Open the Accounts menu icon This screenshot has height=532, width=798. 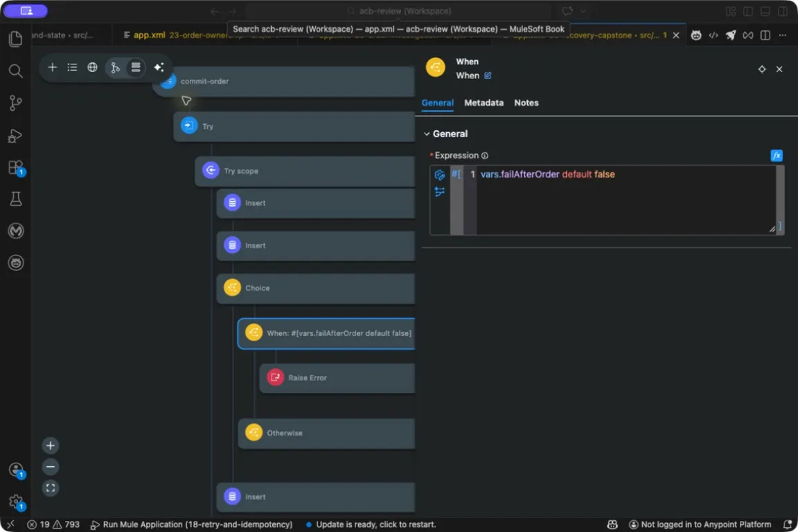(x=16, y=470)
